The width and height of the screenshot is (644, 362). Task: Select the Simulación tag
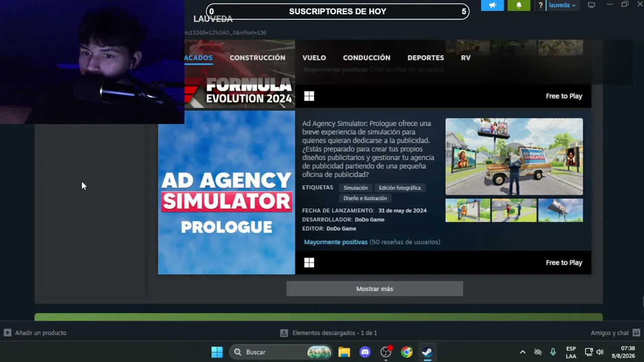356,188
